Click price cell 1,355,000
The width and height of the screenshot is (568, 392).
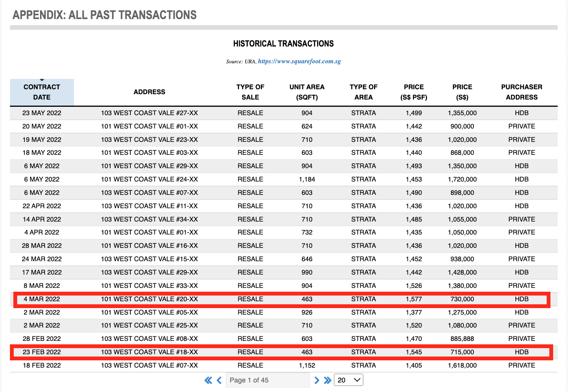click(x=462, y=113)
